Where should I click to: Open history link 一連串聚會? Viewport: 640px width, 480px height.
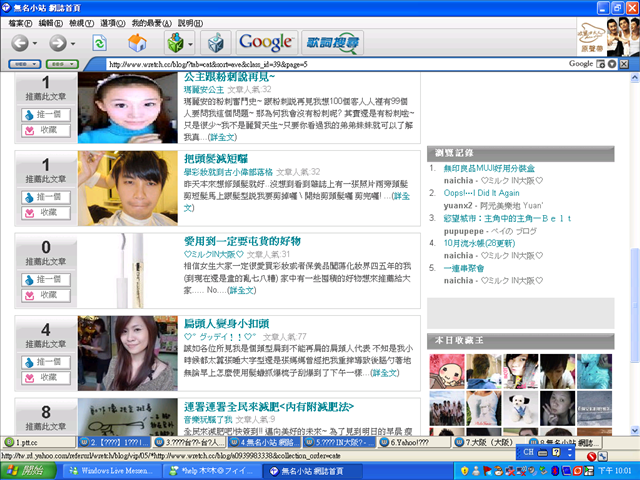[x=464, y=268]
